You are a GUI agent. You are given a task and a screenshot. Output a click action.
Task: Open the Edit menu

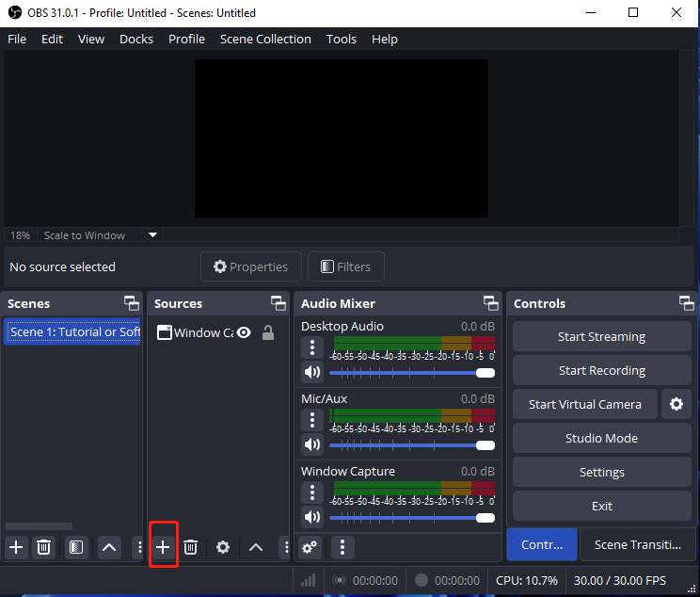point(53,40)
